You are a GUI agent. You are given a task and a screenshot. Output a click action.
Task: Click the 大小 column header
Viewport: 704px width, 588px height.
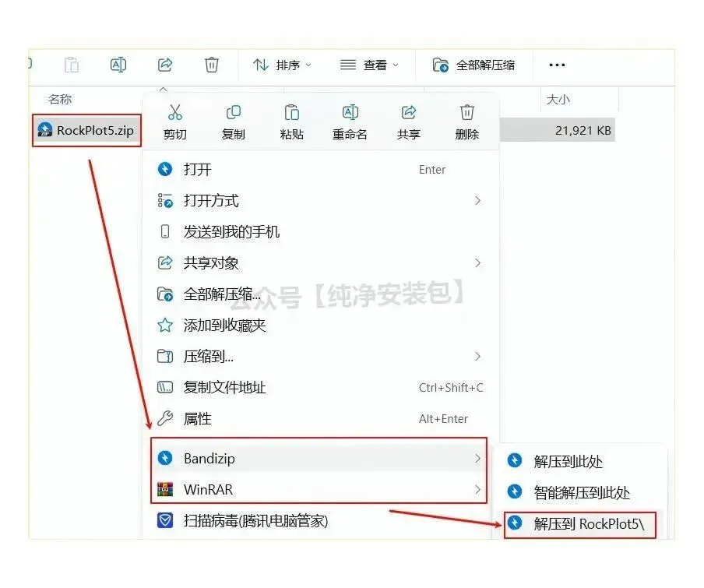coord(558,99)
